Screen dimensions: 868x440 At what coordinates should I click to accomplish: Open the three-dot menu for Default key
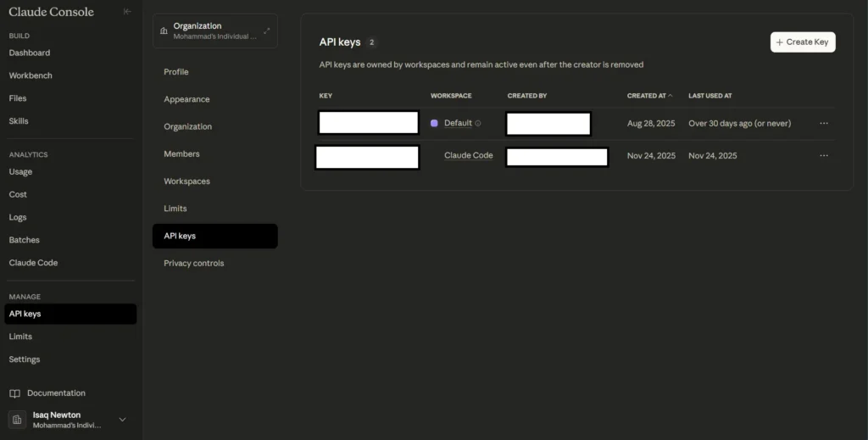[x=824, y=123]
